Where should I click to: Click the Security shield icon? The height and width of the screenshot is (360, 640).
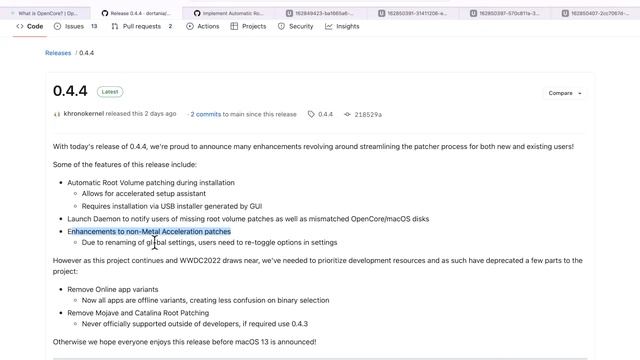pos(281,26)
